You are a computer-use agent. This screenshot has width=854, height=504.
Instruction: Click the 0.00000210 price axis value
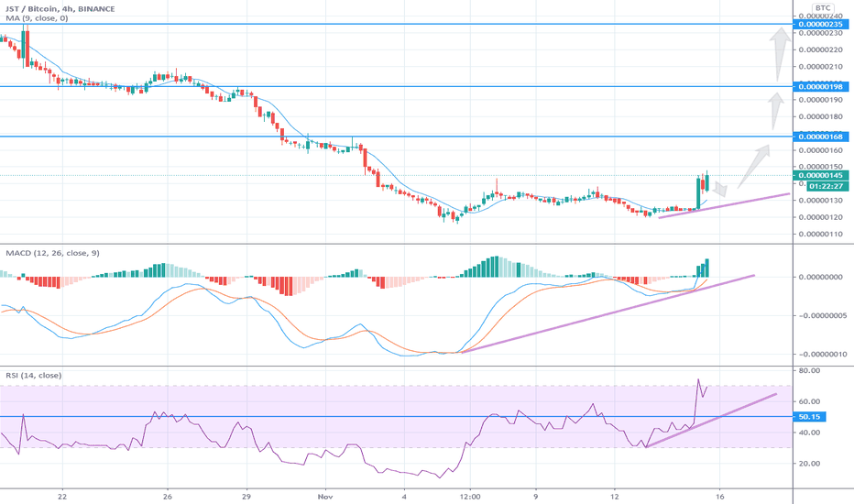(821, 67)
